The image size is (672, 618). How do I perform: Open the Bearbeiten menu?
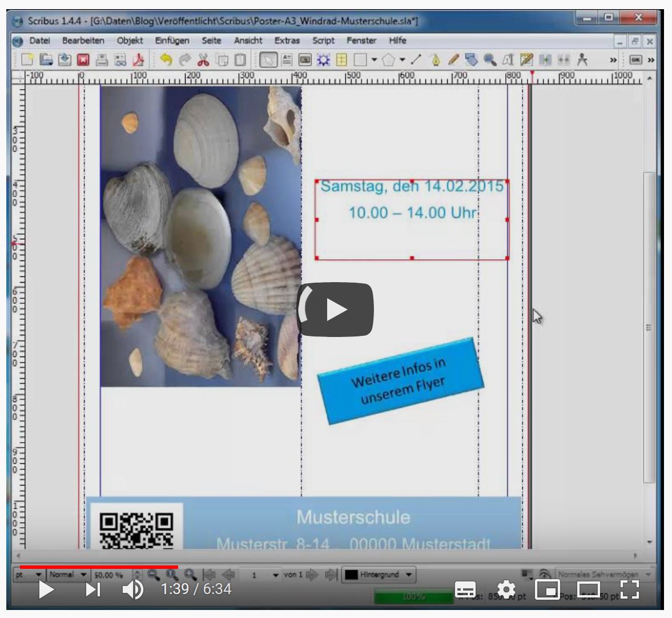(x=83, y=41)
